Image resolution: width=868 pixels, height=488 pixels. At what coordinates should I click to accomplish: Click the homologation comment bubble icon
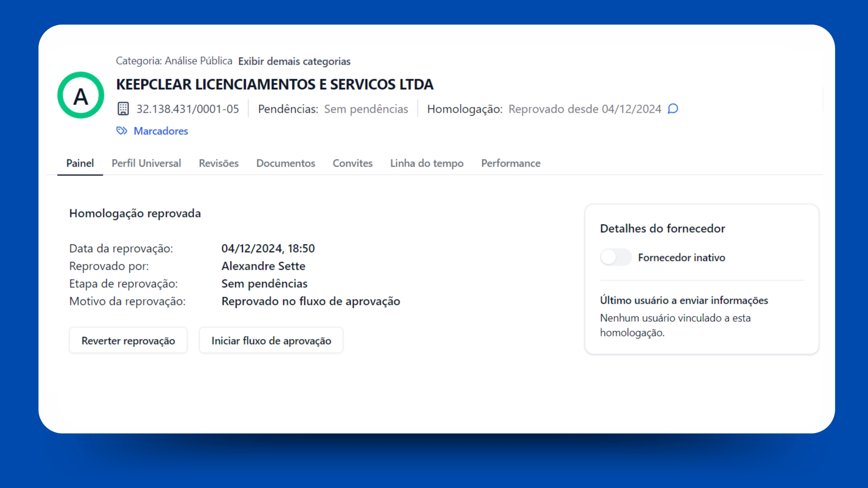[x=673, y=109]
